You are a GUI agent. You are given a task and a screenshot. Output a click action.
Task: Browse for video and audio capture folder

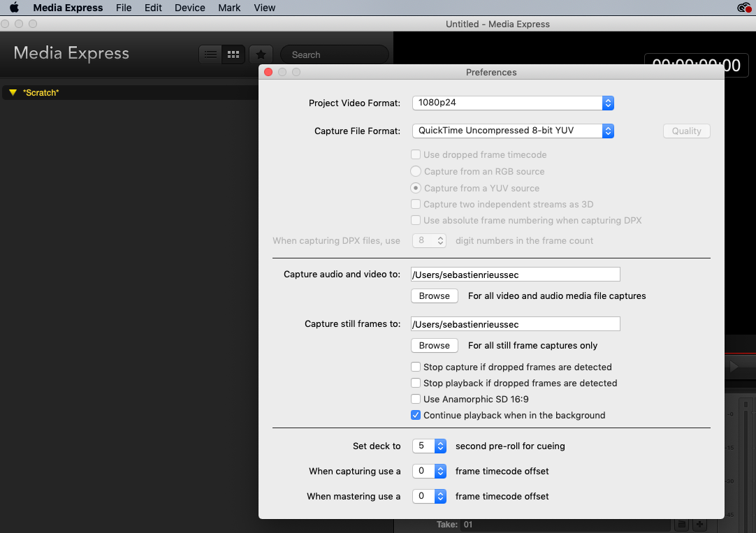[435, 296]
